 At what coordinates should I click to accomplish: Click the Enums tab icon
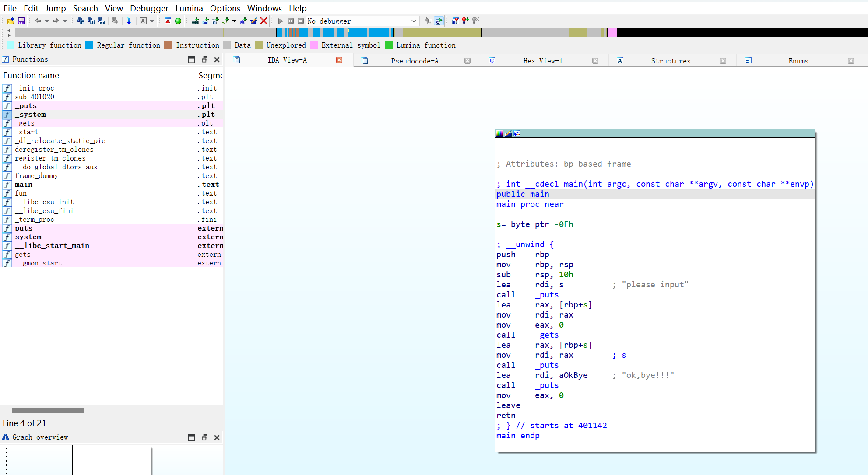[x=748, y=60]
